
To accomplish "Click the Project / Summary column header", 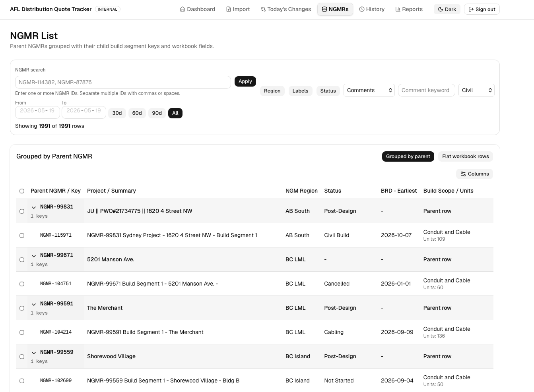I will tap(111, 191).
